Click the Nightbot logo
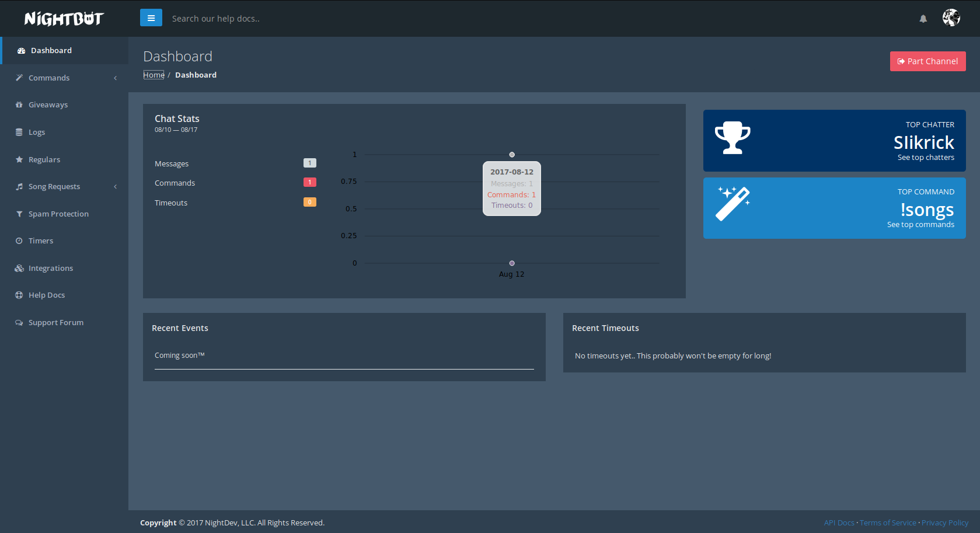The image size is (980, 533). [x=64, y=19]
